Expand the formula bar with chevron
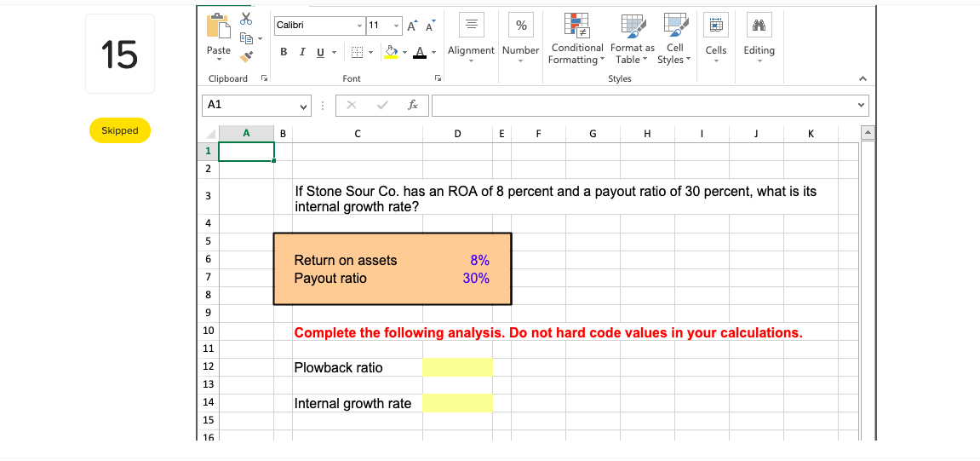This screenshot has height=461, width=980. 863,105
